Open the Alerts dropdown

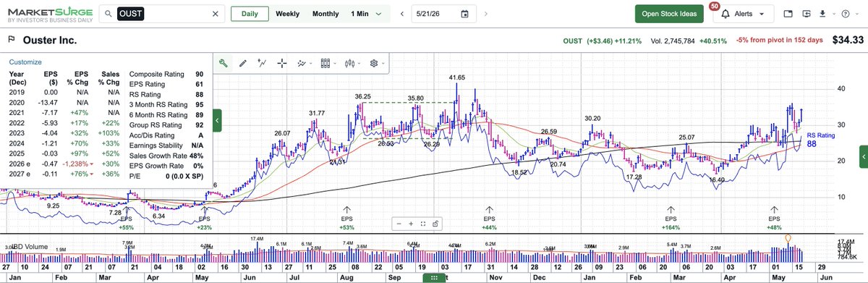tap(744, 14)
